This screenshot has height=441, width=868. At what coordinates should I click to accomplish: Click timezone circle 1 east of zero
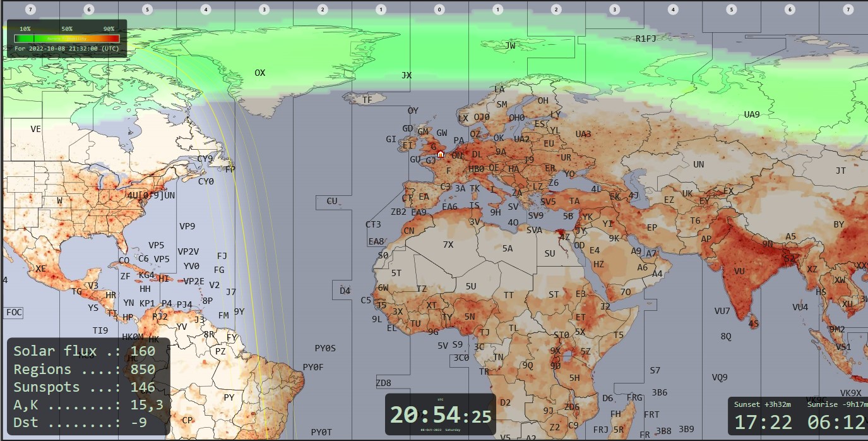click(x=498, y=9)
